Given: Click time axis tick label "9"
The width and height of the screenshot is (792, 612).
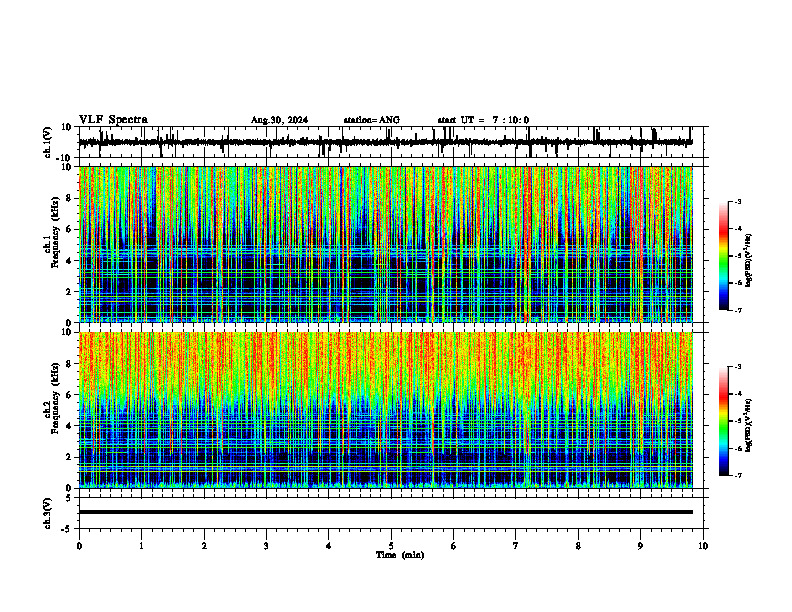Looking at the screenshot, I should [x=640, y=546].
